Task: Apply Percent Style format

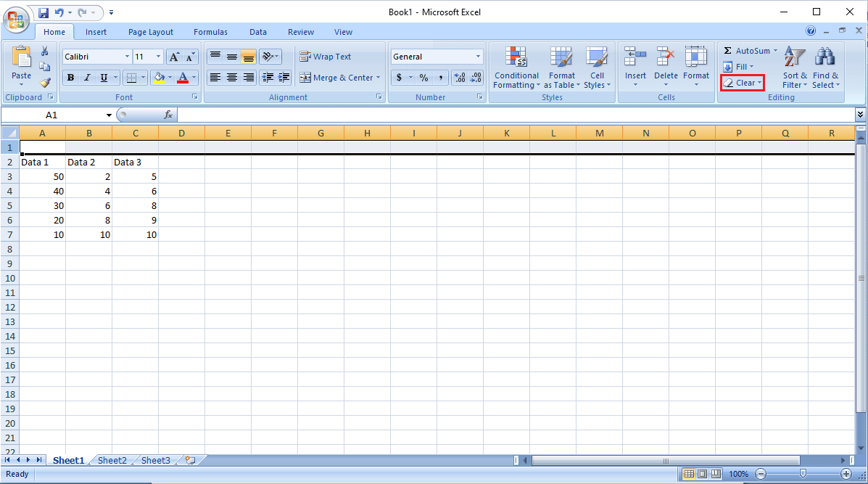Action: pyautogui.click(x=423, y=78)
